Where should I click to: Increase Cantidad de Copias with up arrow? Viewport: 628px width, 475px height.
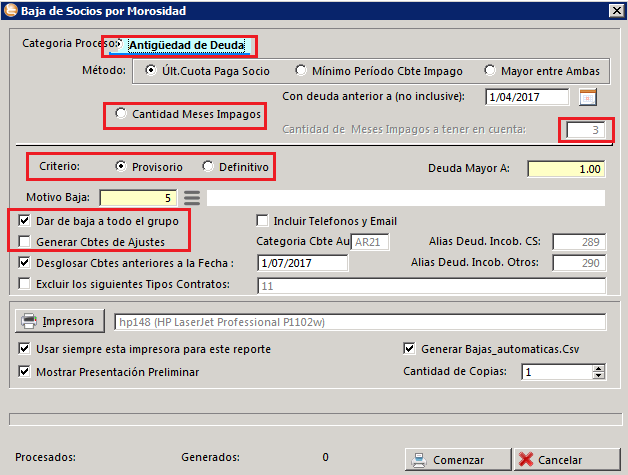pyautogui.click(x=598, y=367)
